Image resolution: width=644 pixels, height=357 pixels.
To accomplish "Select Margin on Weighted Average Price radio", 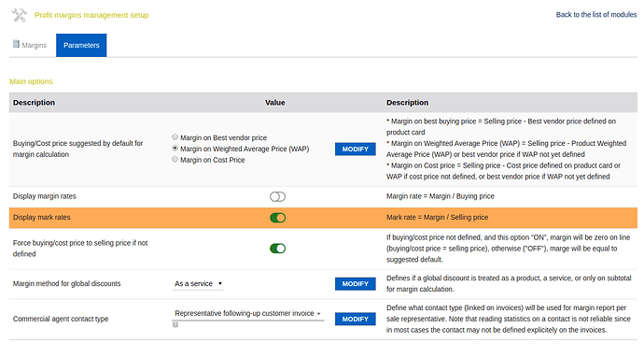I will point(175,148).
